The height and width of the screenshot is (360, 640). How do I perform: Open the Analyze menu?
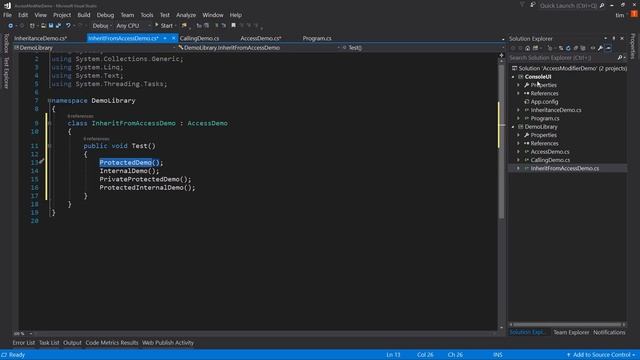pyautogui.click(x=186, y=15)
